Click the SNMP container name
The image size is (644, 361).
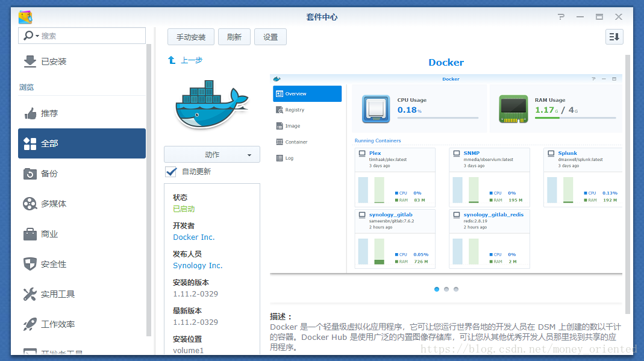coord(472,153)
